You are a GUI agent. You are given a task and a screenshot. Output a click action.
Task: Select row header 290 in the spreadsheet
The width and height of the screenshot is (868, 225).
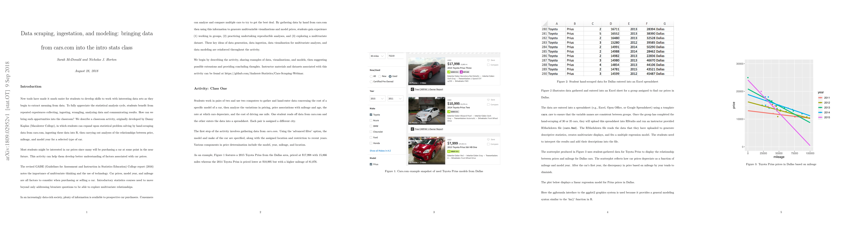(545, 73)
